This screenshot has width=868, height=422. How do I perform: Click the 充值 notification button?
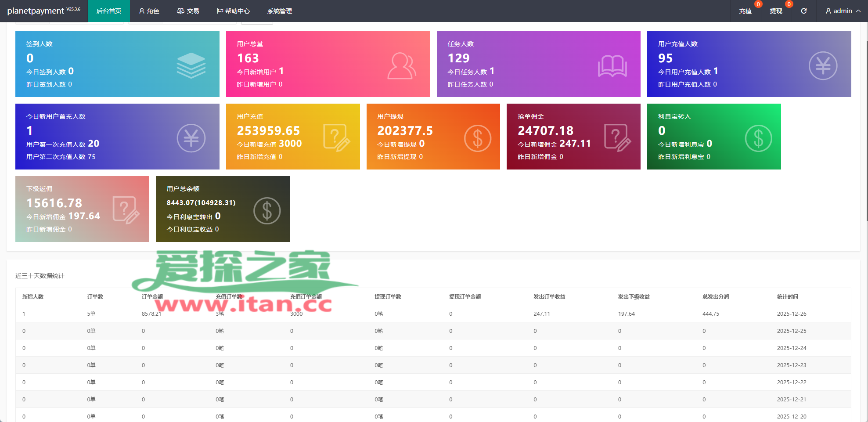point(745,11)
